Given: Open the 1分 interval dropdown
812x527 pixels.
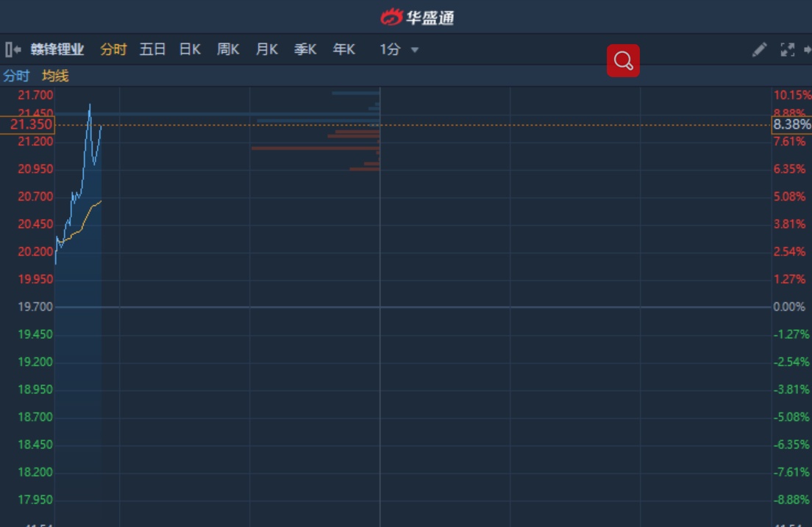Looking at the screenshot, I should (x=399, y=50).
